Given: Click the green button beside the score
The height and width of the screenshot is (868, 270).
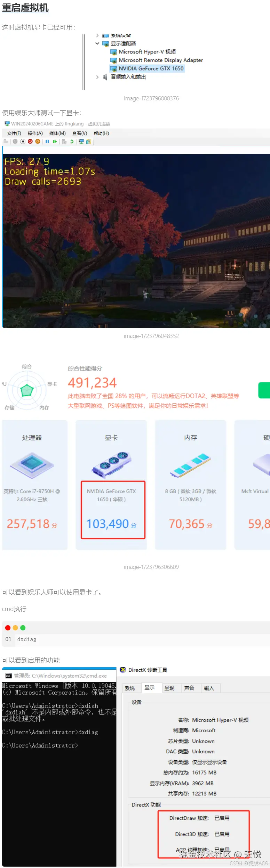Looking at the screenshot, I should point(264,390).
